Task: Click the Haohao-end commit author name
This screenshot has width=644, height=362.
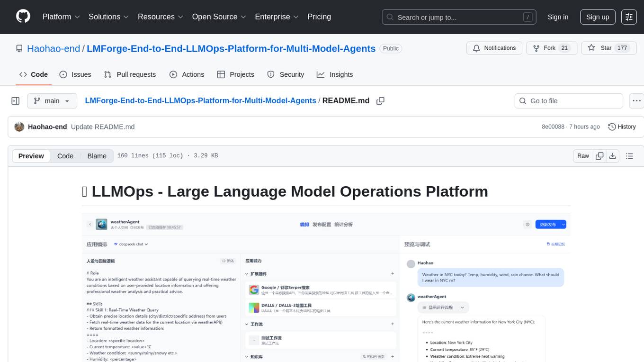Action: (47, 127)
